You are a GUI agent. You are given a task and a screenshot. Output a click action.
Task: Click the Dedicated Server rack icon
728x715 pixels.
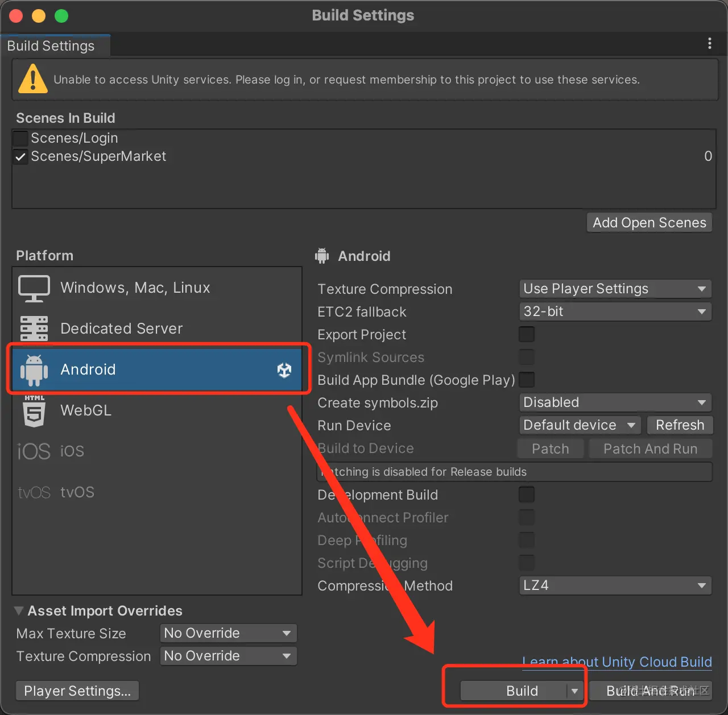34,329
